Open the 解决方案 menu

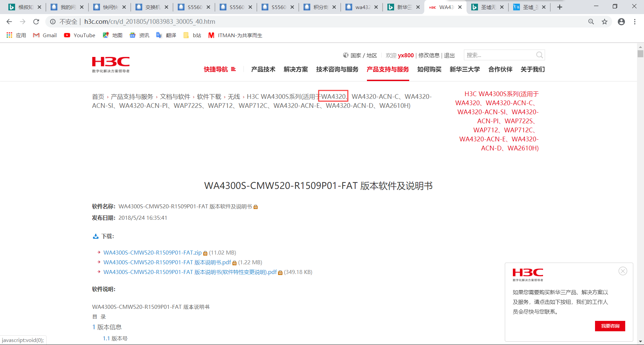(x=296, y=69)
